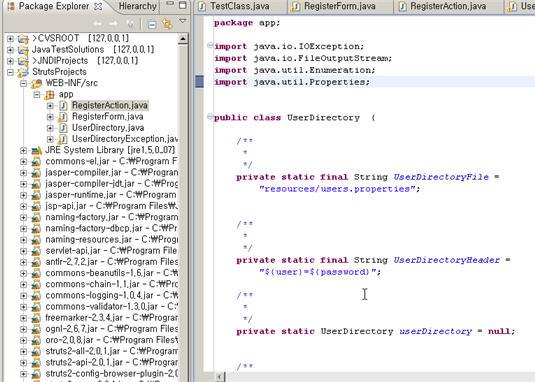Click the UserDirectoryException.java file icon
Screen dimensions: 535x382
63,139
